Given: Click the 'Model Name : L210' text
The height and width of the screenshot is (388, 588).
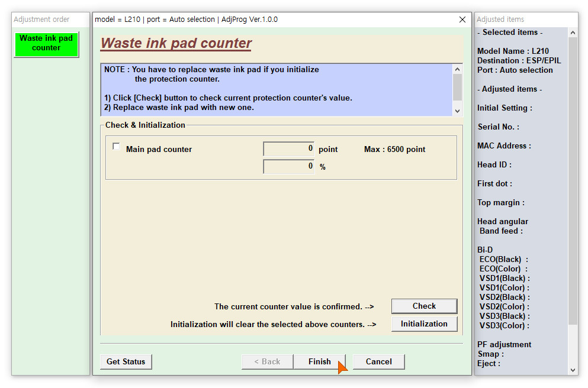Looking at the screenshot, I should (513, 51).
